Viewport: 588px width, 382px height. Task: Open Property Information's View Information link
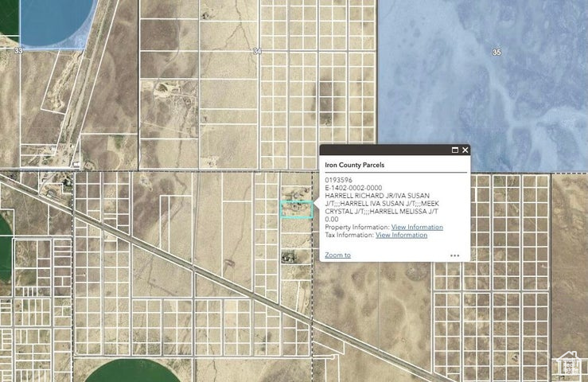pos(417,227)
